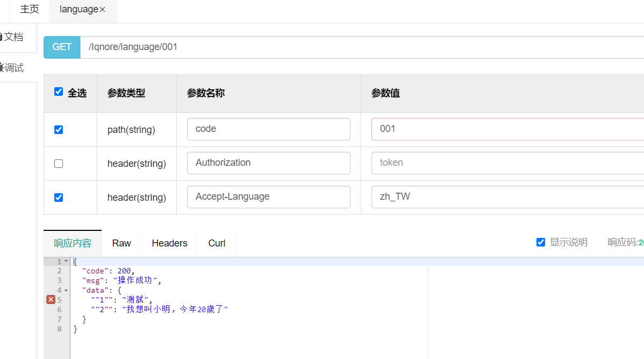The height and width of the screenshot is (359, 644).
Task: Click the Authorization parameter name field
Action: [269, 163]
